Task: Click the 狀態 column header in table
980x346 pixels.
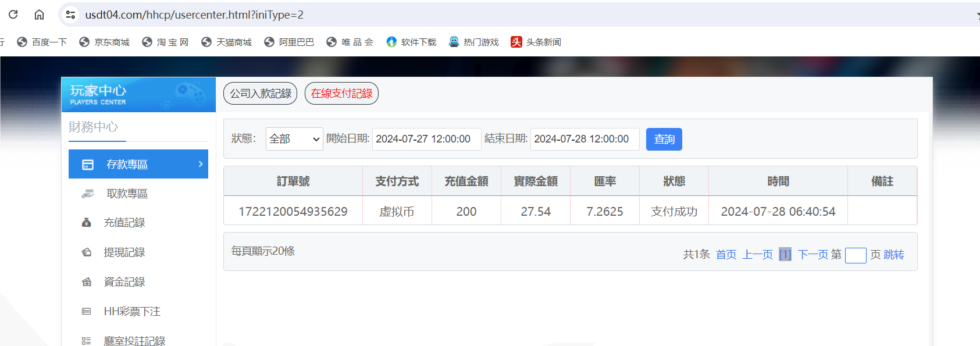Action: (674, 181)
